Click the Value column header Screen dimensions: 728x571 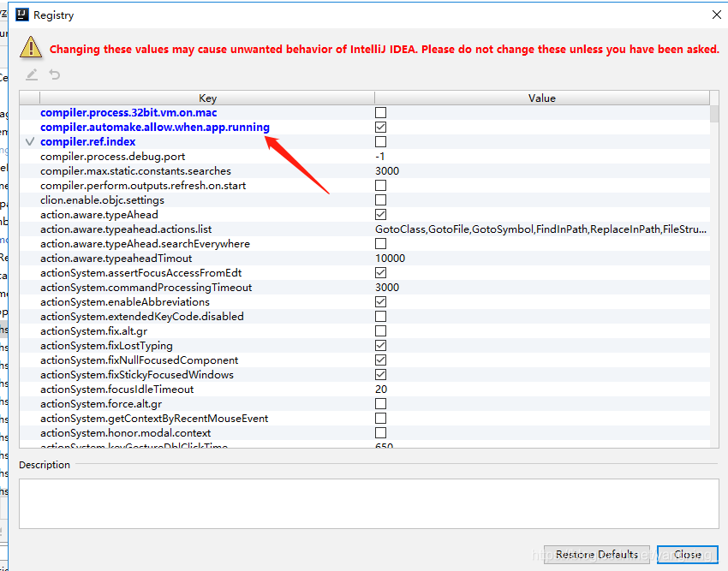(542, 98)
